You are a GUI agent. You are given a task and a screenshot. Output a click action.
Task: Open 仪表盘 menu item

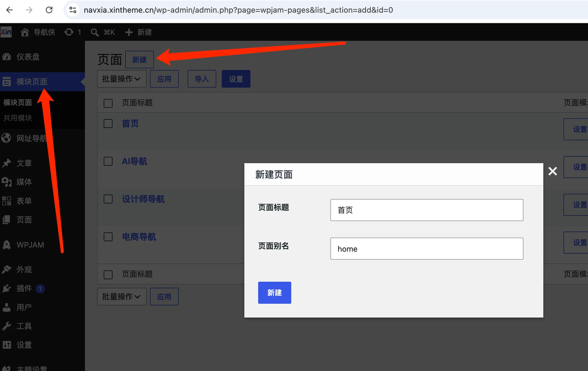(28, 57)
